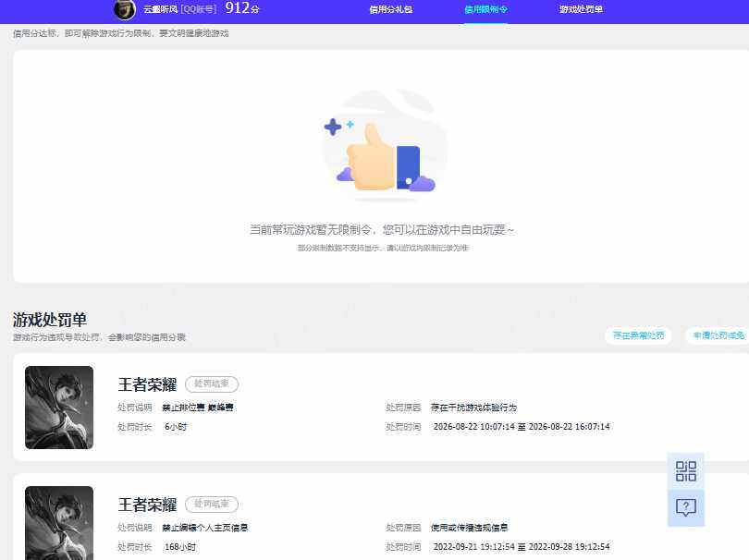Click the user avatar in the header

coord(125,9)
